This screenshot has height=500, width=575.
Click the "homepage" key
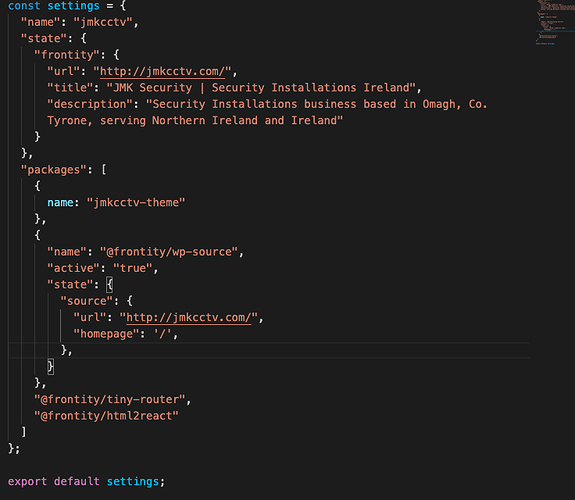tap(106, 334)
